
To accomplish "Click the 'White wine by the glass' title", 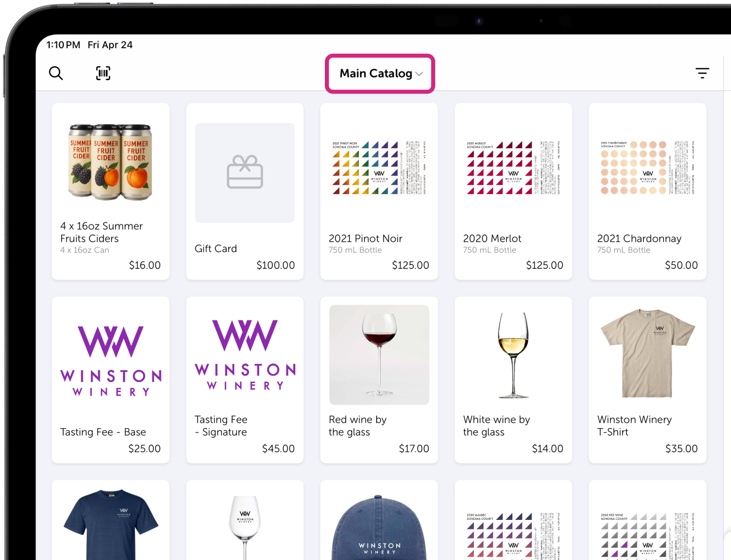I will [496, 426].
